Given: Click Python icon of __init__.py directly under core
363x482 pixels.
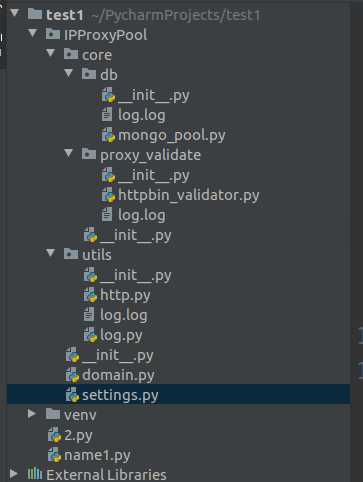Looking at the screenshot, I should [90, 235].
